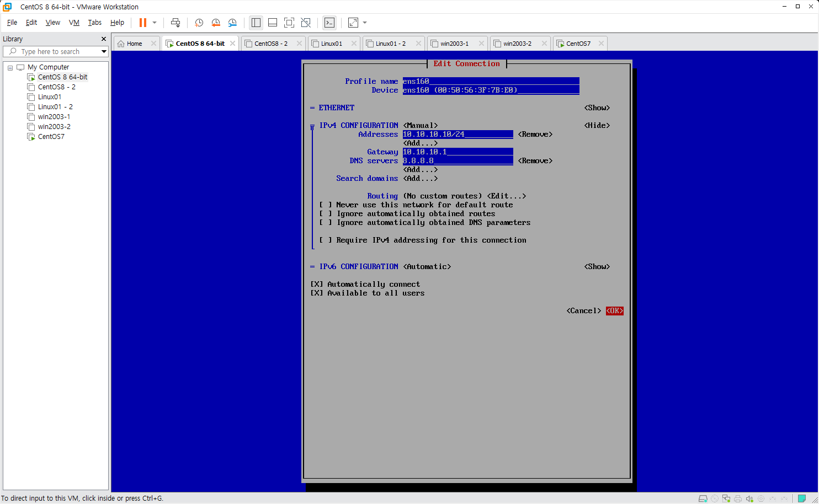Click the Unity mode icon
This screenshot has width=819, height=504.
(x=306, y=23)
